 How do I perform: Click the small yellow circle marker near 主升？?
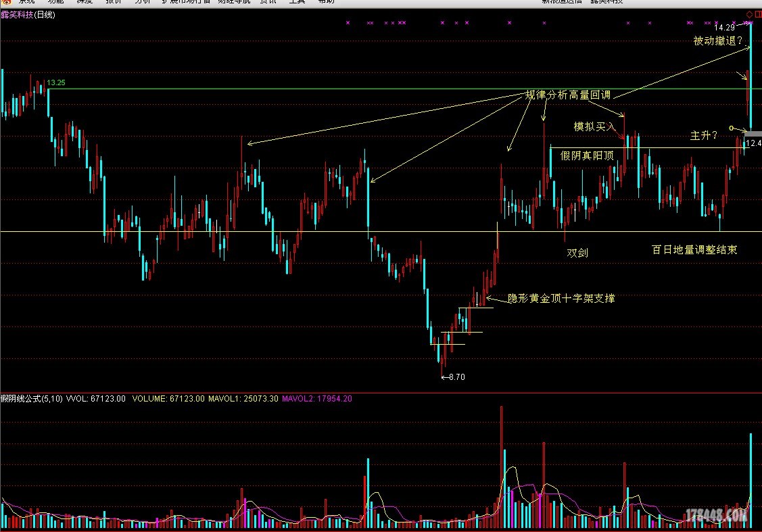click(731, 128)
